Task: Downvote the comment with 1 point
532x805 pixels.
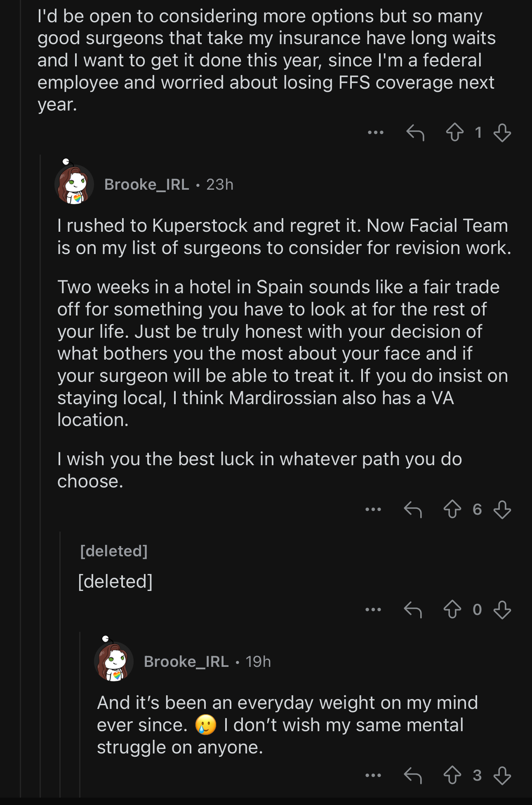Action: coord(502,133)
